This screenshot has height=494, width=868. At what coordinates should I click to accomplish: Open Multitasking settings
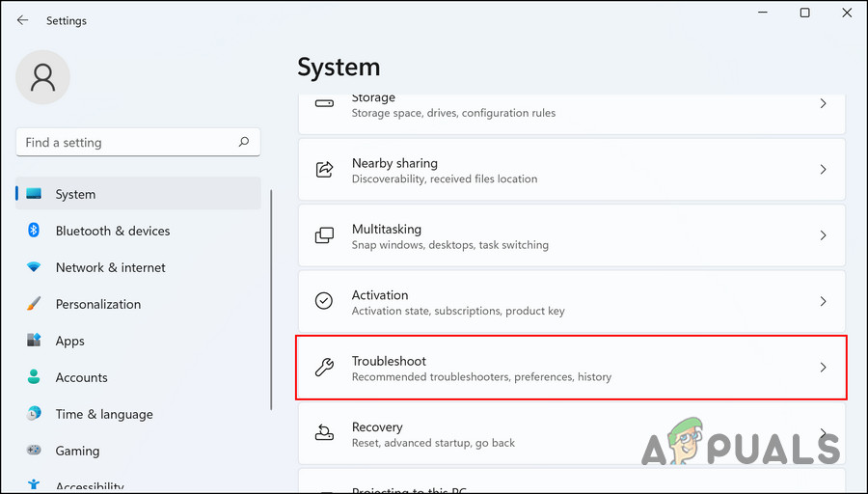coord(572,235)
